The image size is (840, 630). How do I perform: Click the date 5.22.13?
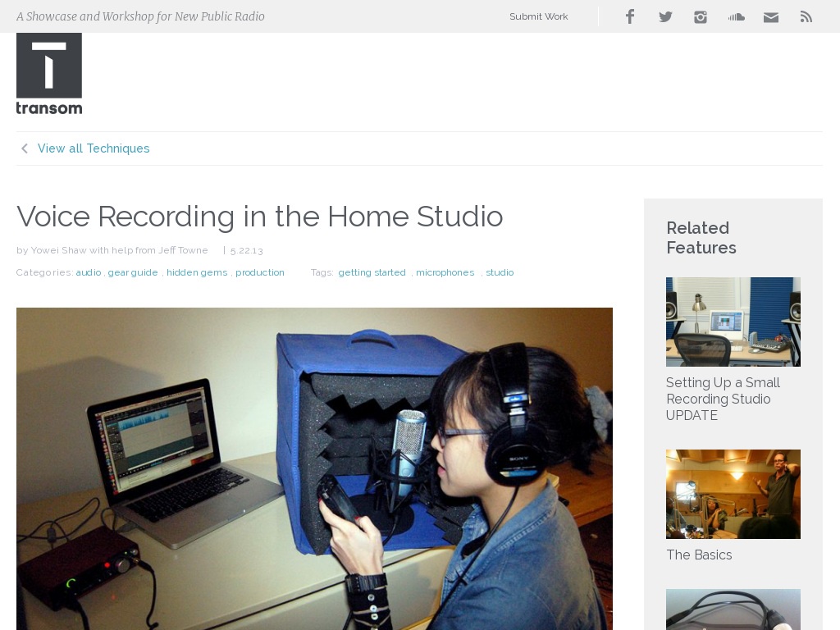[x=246, y=251]
